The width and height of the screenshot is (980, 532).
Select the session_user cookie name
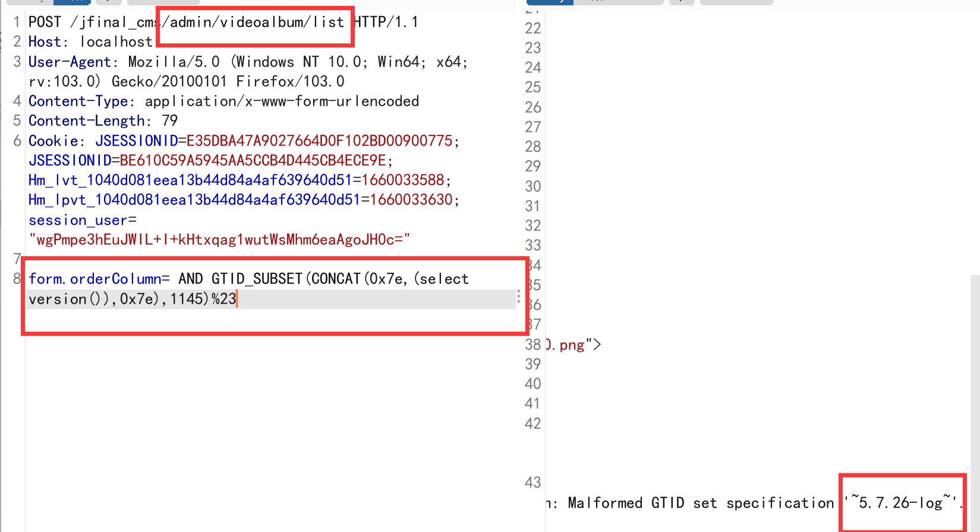click(78, 221)
